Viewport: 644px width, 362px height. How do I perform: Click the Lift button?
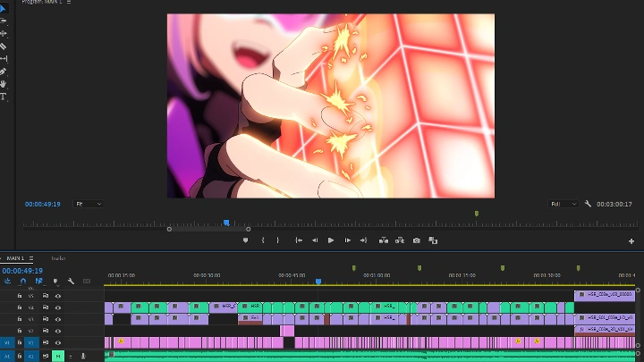click(384, 240)
